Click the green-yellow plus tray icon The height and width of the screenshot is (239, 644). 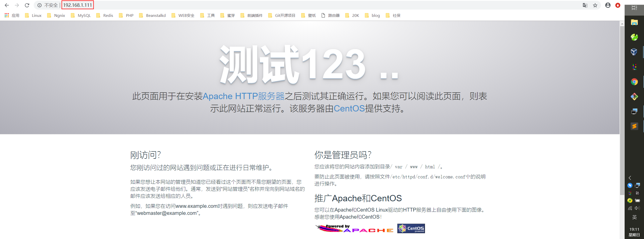(x=630, y=201)
